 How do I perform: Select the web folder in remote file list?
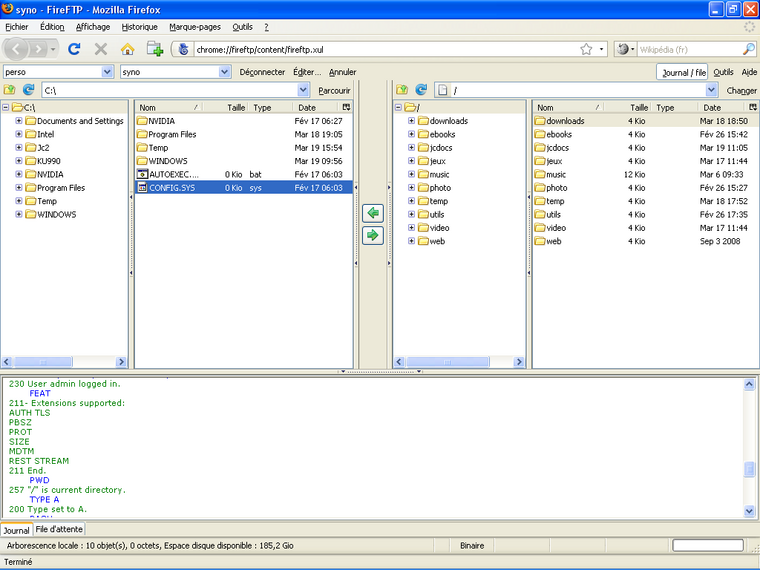(x=645, y=241)
